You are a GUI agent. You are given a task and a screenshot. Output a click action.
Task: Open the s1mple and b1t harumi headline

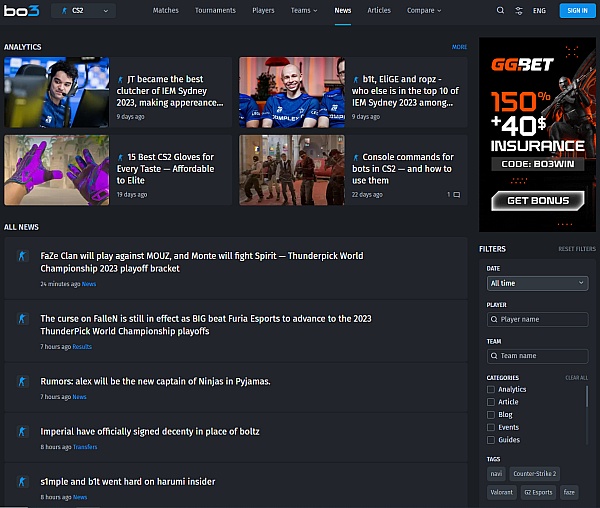point(128,482)
